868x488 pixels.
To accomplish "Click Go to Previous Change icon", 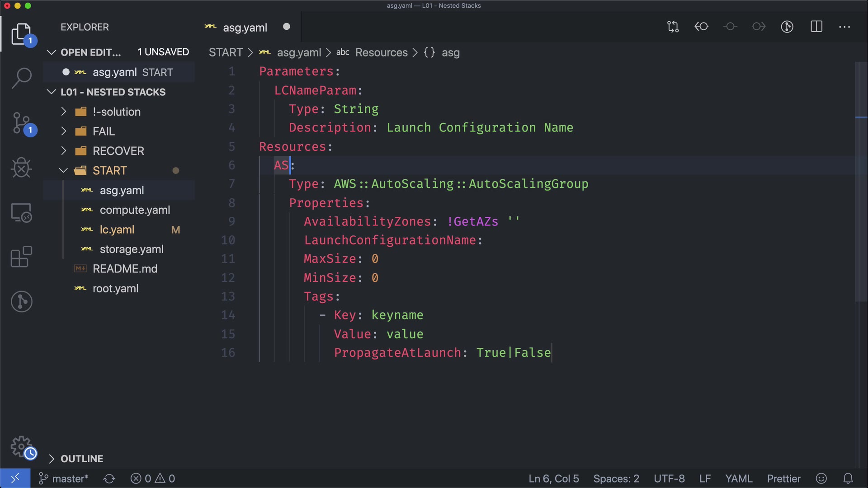I will click(x=701, y=27).
